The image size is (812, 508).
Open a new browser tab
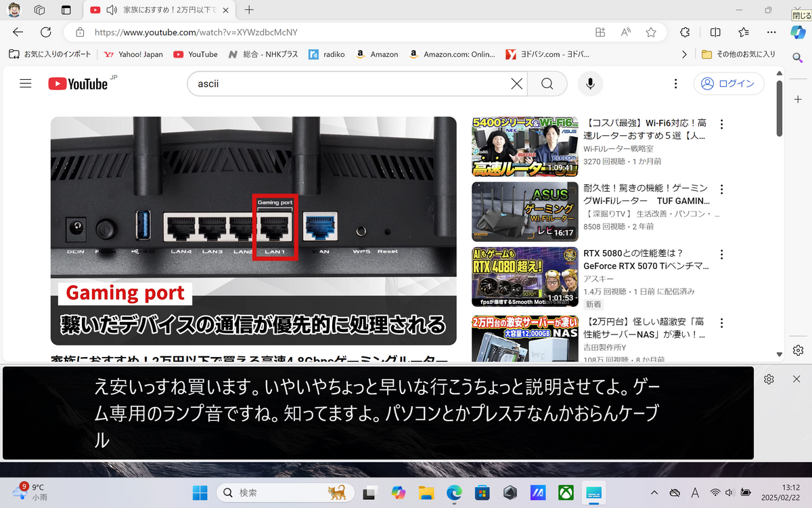coord(249,10)
